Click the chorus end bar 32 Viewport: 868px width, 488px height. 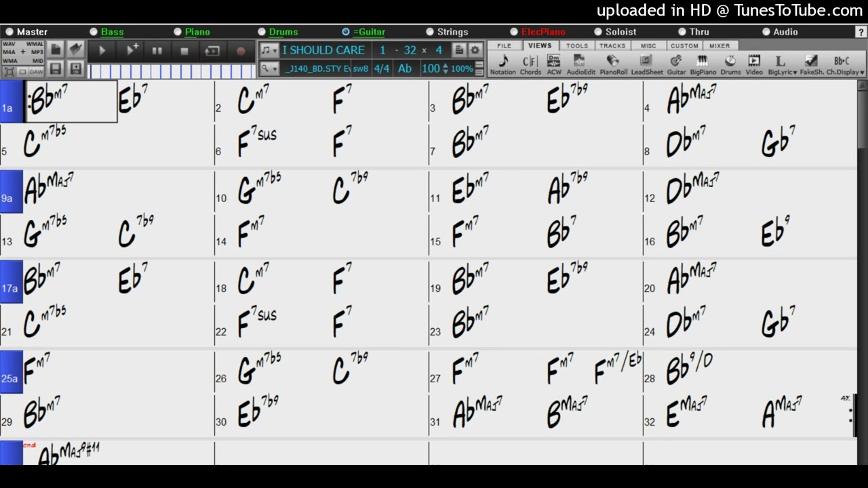pyautogui.click(x=410, y=50)
